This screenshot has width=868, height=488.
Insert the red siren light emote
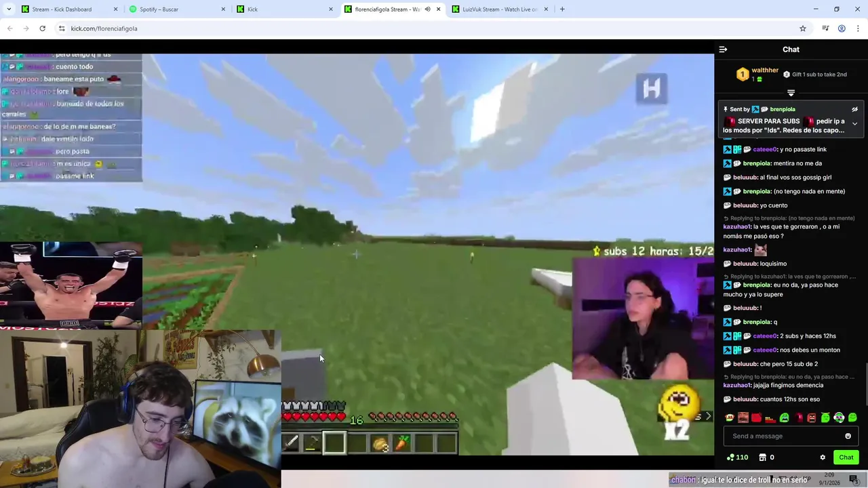[797, 418]
